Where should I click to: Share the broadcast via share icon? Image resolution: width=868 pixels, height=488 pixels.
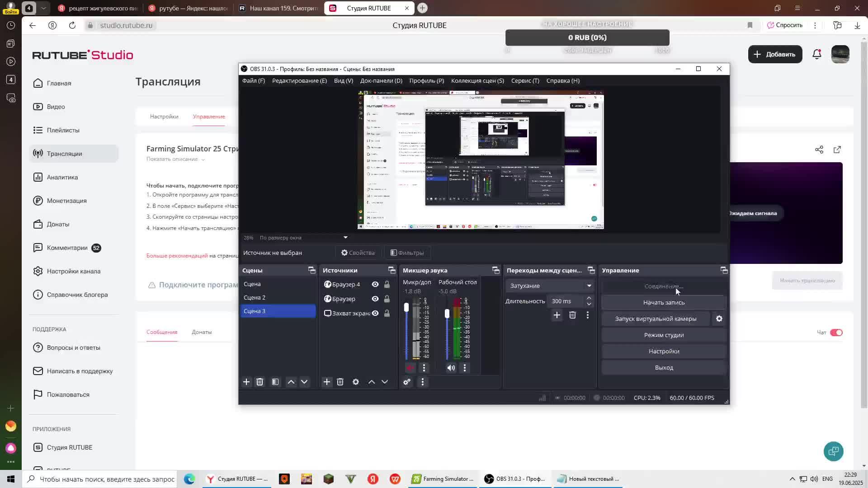[819, 150]
